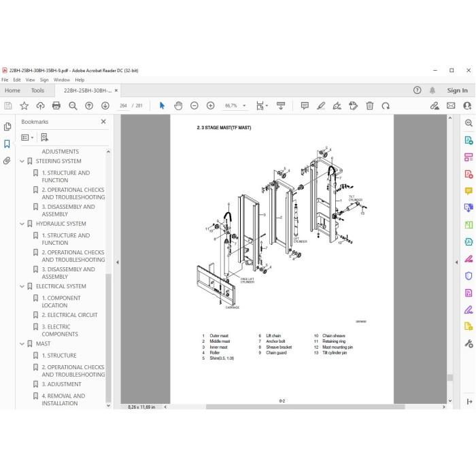Open the Help question mark icon
Viewport: 476px width, 476px height.
coord(417,90)
